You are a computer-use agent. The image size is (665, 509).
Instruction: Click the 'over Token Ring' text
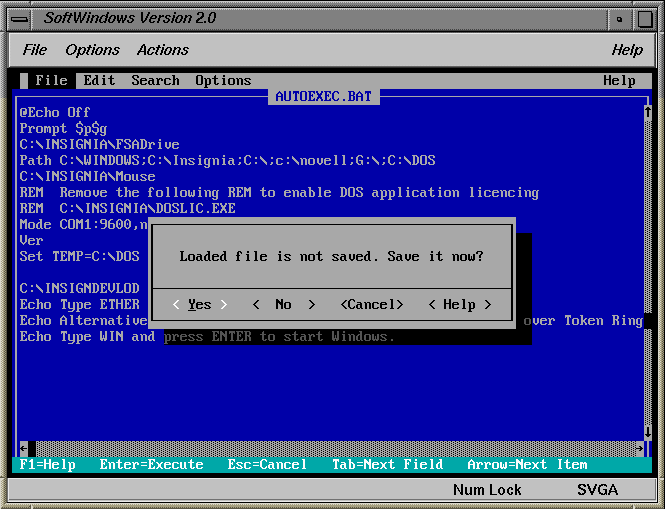pos(583,320)
